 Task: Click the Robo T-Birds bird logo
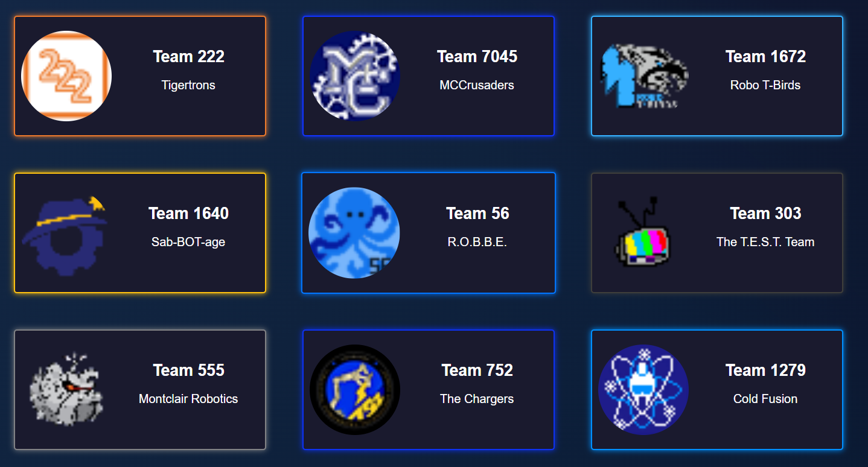[643, 76]
